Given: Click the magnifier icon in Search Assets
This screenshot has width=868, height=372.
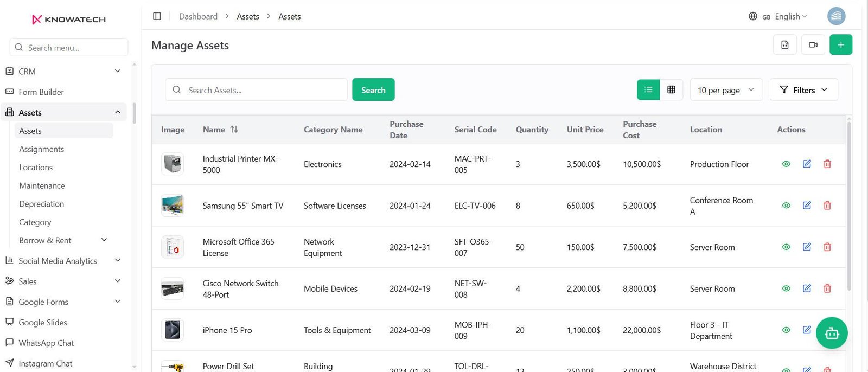Looking at the screenshot, I should [176, 90].
